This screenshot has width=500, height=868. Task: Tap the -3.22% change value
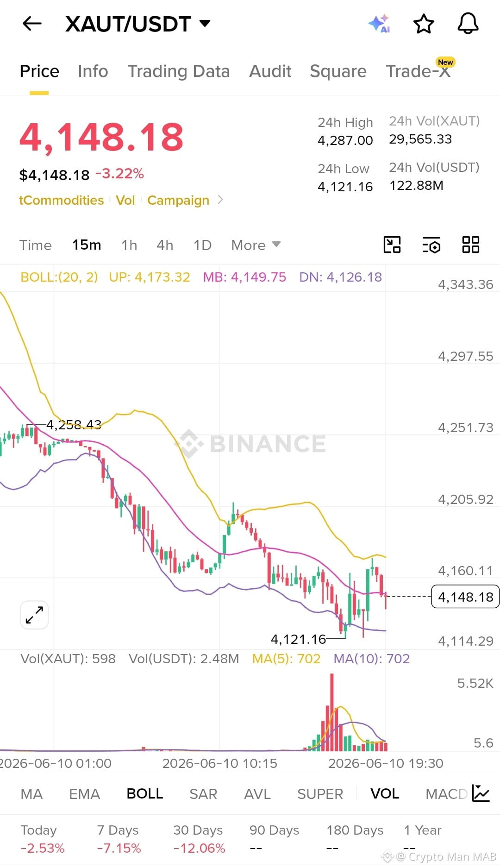(x=119, y=174)
